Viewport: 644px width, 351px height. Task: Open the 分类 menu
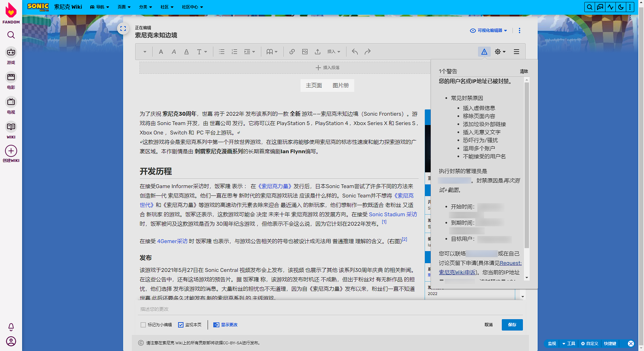pyautogui.click(x=146, y=7)
